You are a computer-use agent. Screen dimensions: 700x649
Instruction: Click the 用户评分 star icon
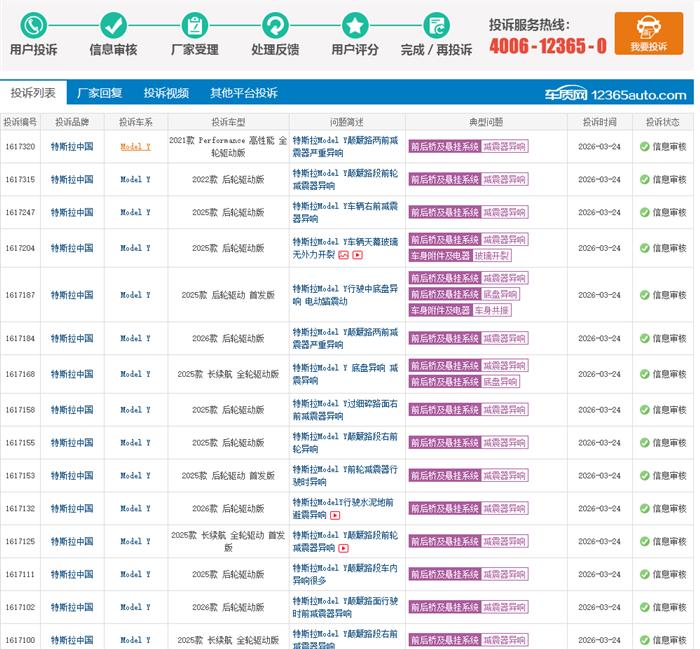click(x=355, y=25)
